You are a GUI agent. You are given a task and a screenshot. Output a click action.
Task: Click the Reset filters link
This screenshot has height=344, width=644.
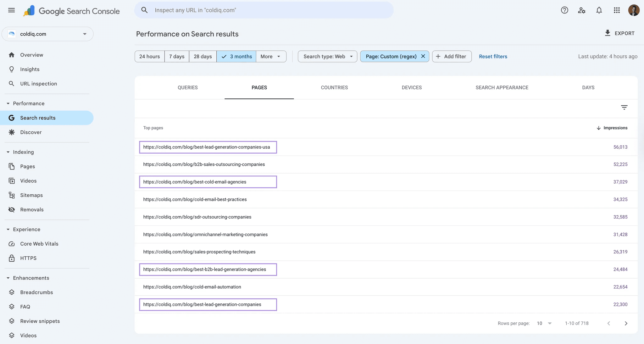click(x=493, y=56)
